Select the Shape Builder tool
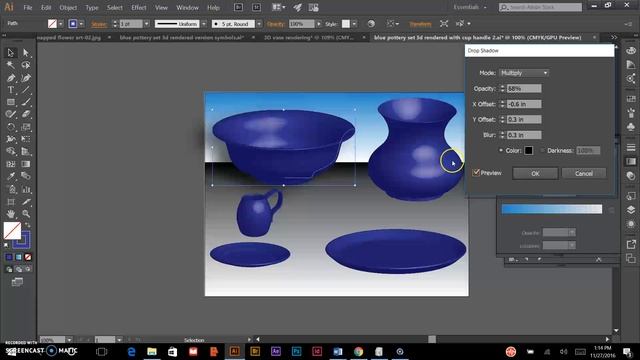Viewport: 640px width, 360px height. (11, 151)
